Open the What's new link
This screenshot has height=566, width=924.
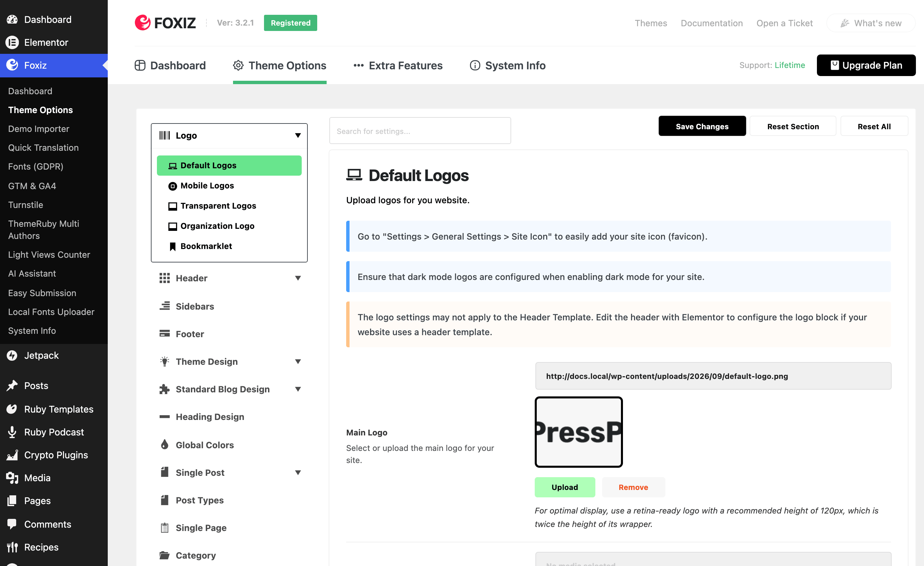click(x=870, y=23)
